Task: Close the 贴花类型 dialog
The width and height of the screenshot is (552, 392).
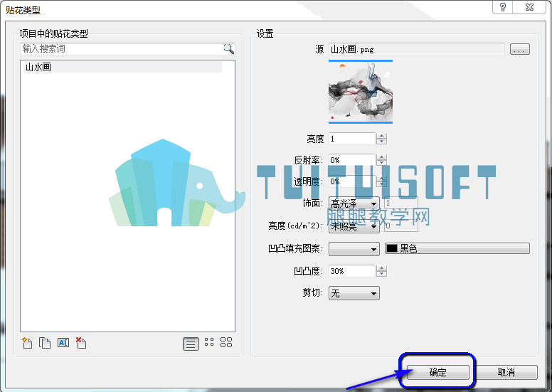Action: pos(529,7)
